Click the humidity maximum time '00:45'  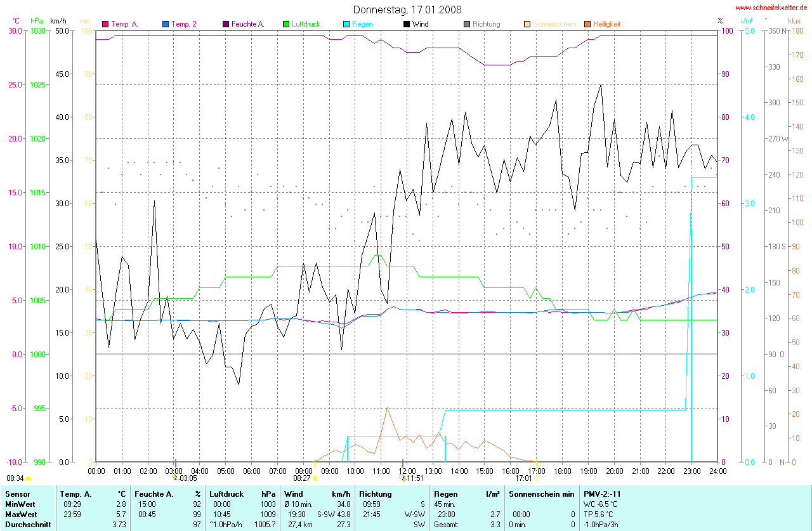point(147,515)
